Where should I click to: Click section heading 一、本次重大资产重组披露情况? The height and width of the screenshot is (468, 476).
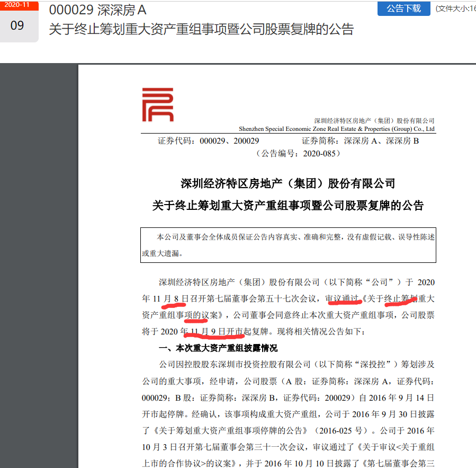tap(218, 348)
